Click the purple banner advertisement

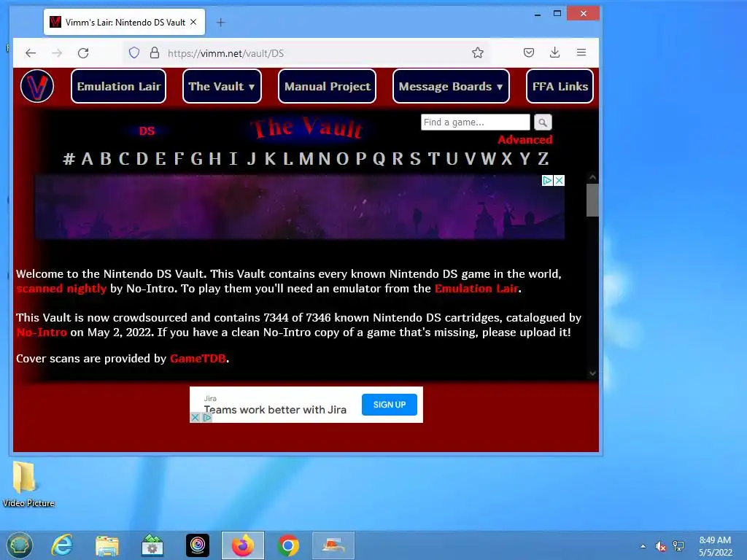pos(300,206)
